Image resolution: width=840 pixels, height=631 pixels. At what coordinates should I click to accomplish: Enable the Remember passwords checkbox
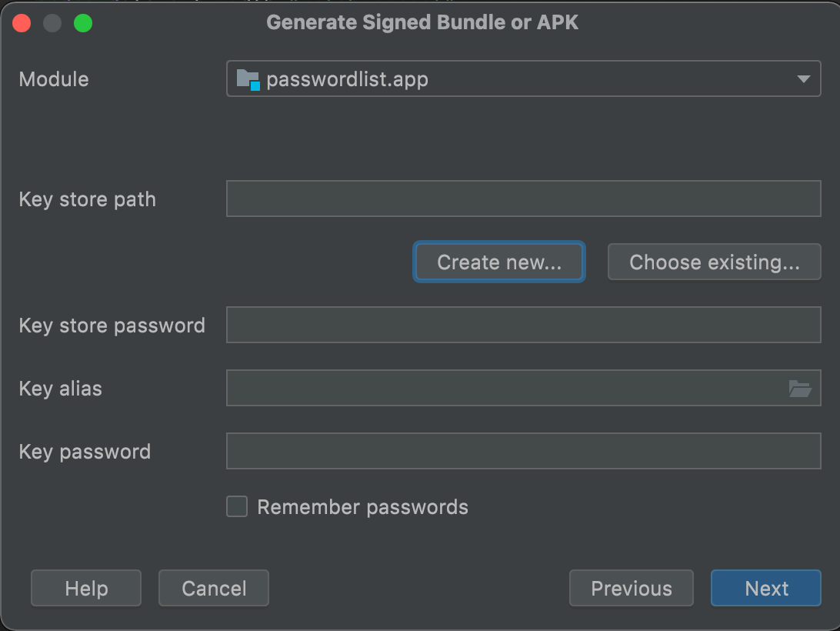[x=237, y=507]
